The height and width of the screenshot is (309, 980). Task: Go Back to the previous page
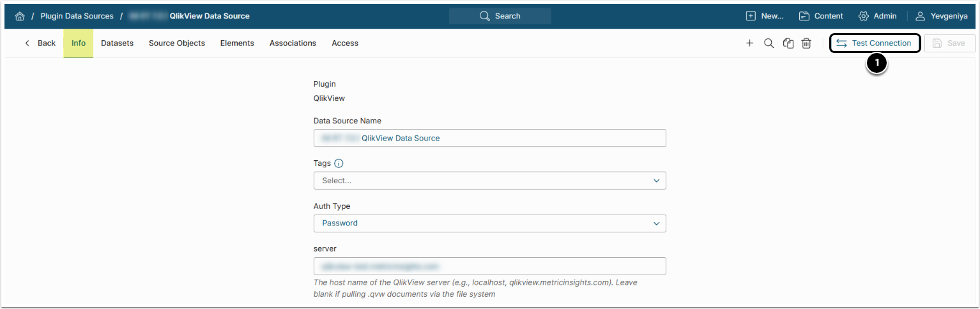(x=40, y=43)
